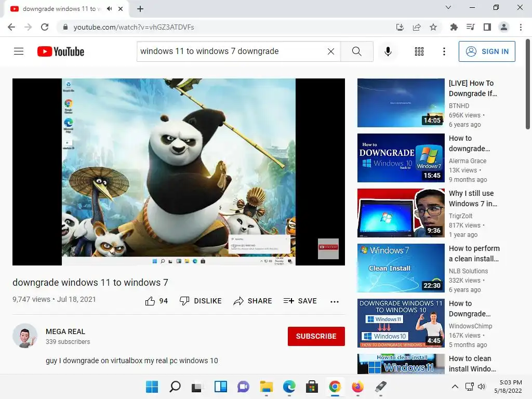
Task: Open the USB drive app on taskbar
Action: pos(380,387)
